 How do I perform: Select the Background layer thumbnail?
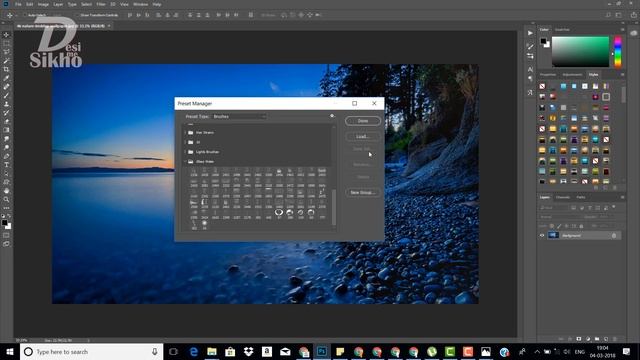click(553, 236)
